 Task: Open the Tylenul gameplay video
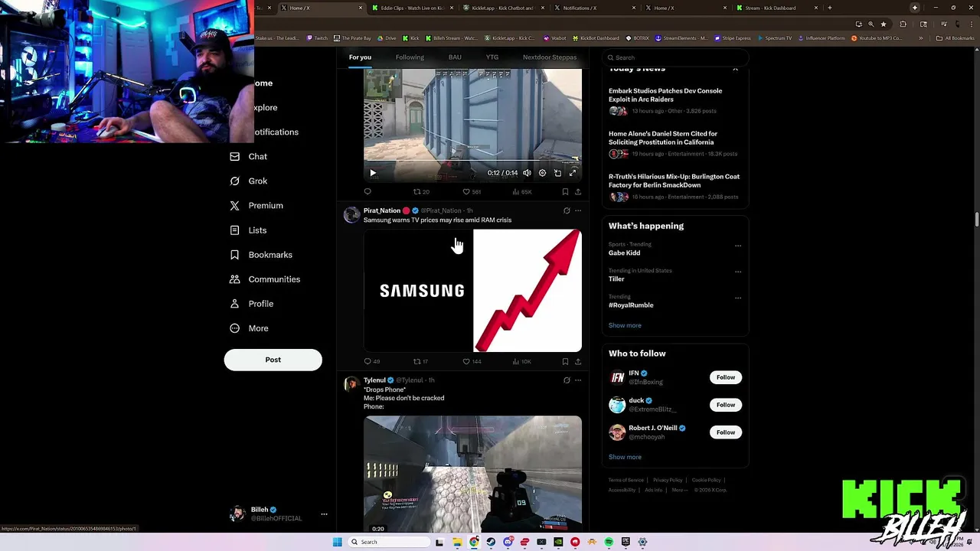472,474
